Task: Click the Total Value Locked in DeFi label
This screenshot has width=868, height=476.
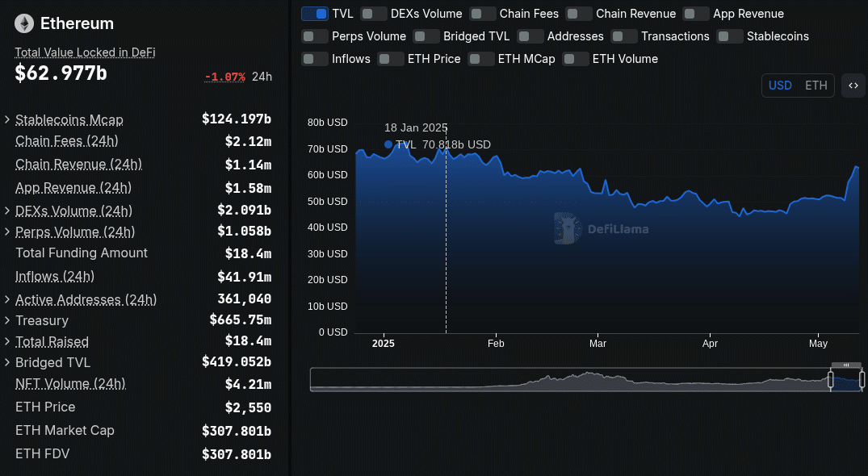Action: [85, 52]
